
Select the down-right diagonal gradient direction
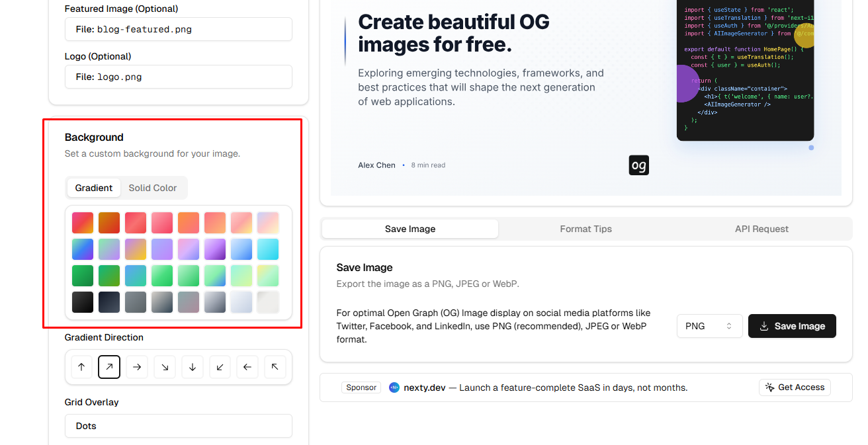[x=165, y=367]
